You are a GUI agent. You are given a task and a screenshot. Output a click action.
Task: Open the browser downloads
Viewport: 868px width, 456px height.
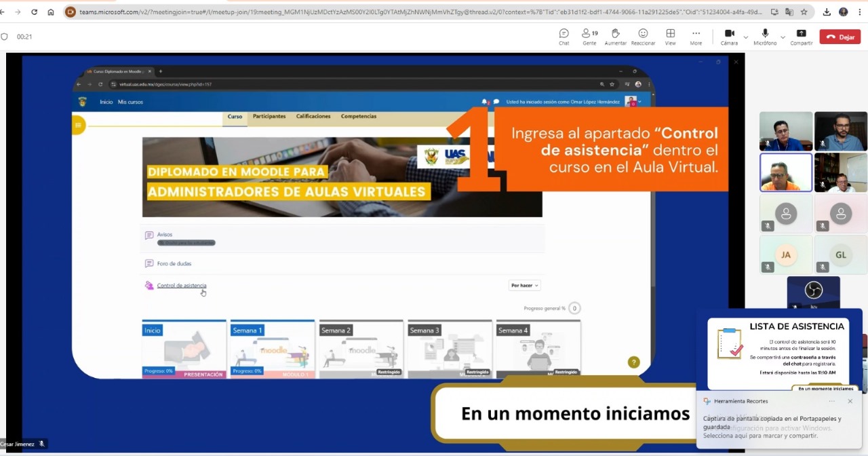click(827, 12)
